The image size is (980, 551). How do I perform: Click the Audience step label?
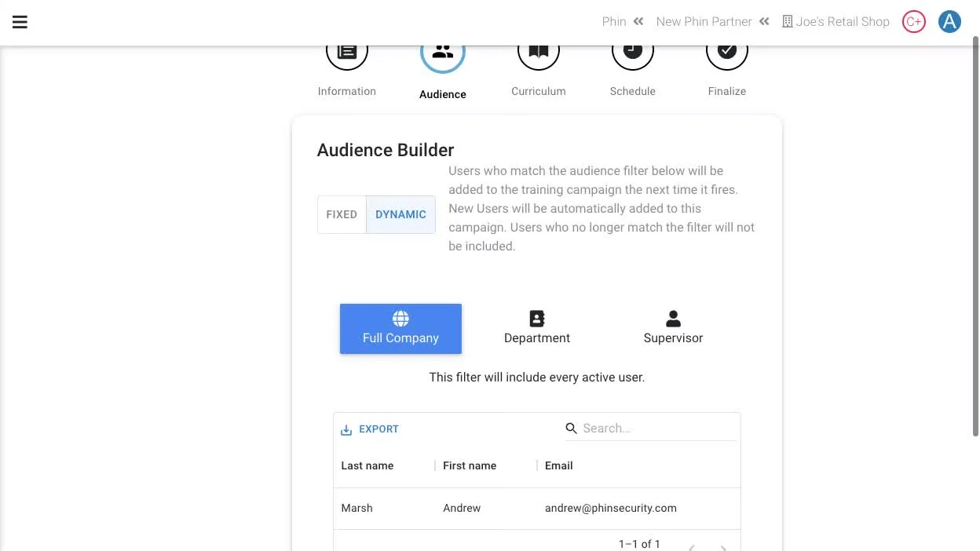click(443, 94)
